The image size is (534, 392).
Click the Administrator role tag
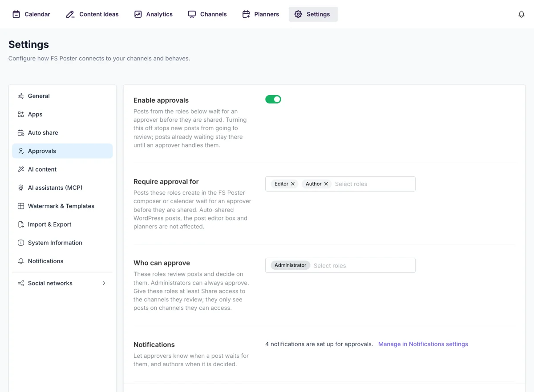click(290, 265)
